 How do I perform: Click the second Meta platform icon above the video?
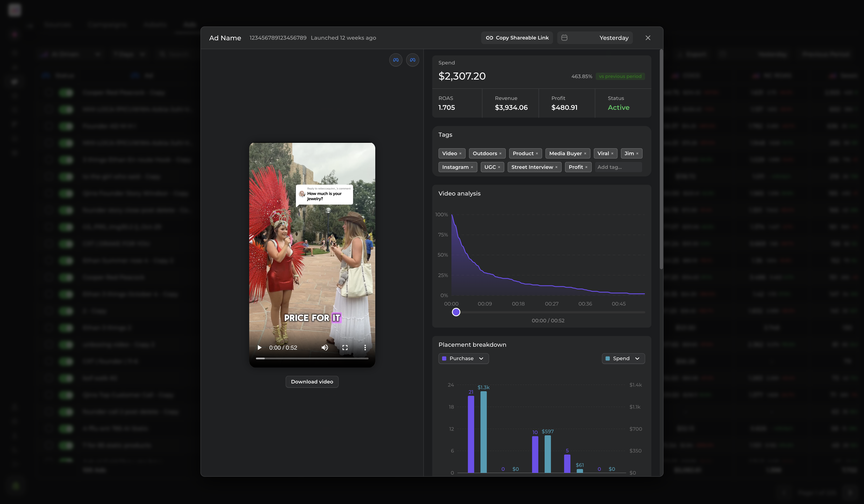pyautogui.click(x=412, y=60)
